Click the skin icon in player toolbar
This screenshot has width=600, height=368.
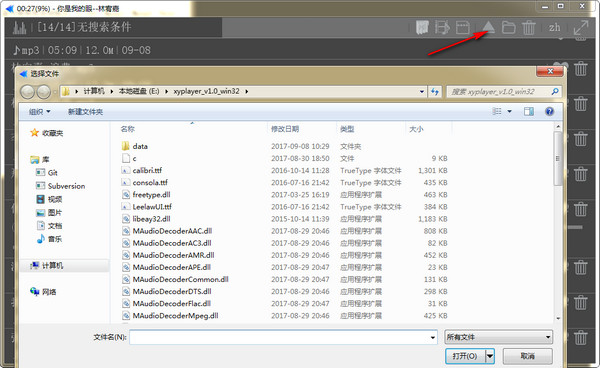[x=422, y=28]
